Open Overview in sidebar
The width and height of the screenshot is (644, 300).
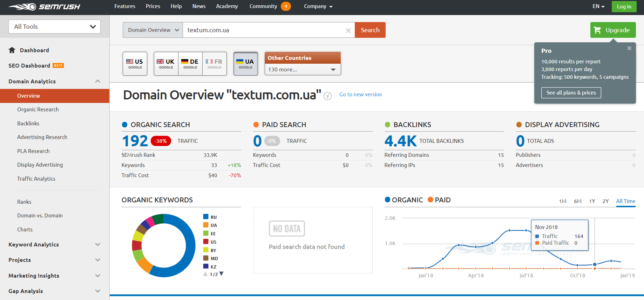tap(55, 96)
